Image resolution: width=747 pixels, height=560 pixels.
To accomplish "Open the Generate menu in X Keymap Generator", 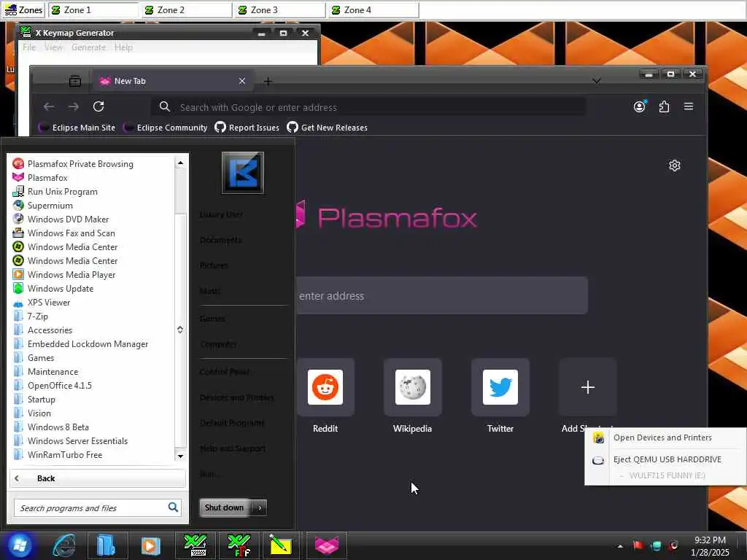I will (88, 47).
